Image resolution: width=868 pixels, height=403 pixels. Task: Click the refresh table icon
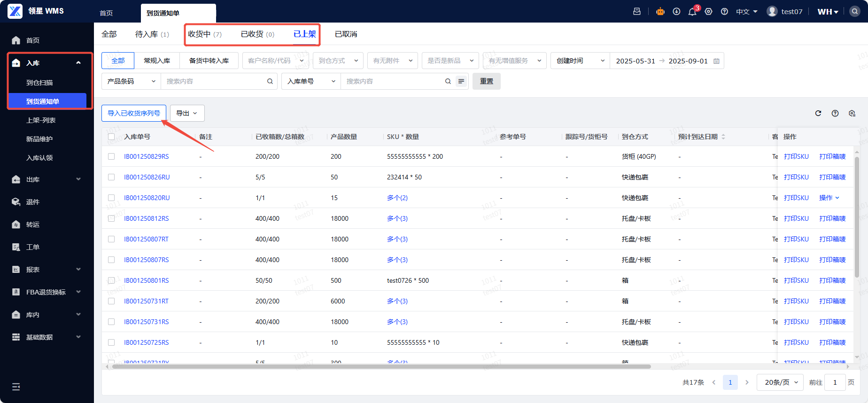click(x=818, y=113)
